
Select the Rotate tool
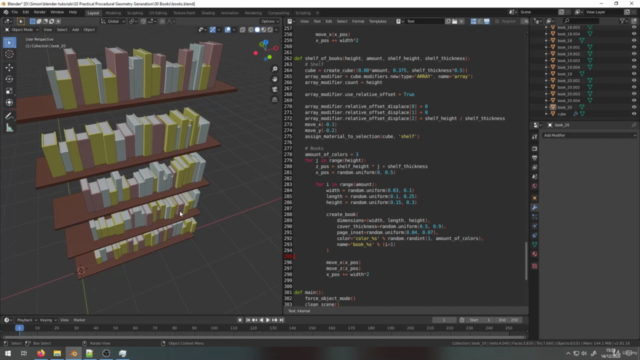(9, 79)
